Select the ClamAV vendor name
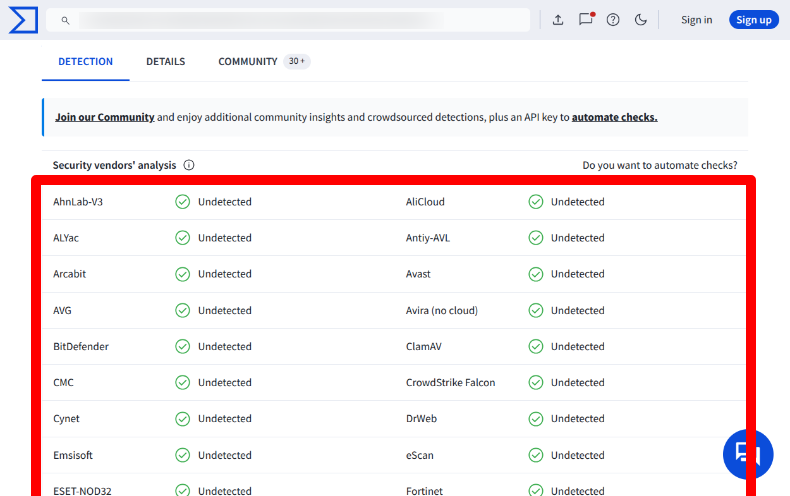This screenshot has width=790, height=496. coord(424,346)
